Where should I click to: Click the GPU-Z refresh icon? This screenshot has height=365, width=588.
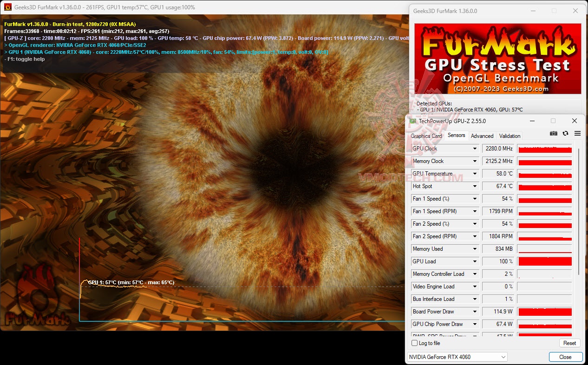coord(565,133)
